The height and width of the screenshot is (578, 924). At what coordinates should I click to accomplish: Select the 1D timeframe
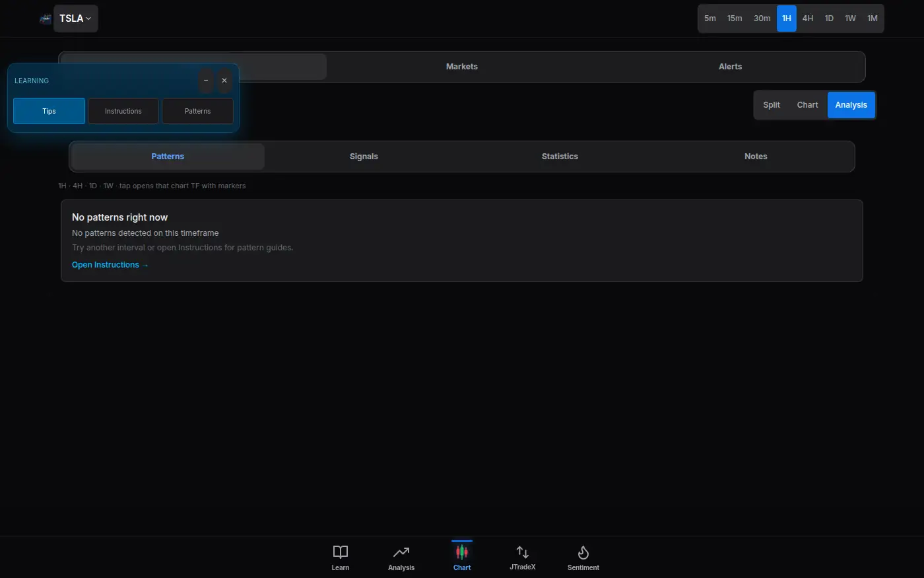[x=829, y=18]
